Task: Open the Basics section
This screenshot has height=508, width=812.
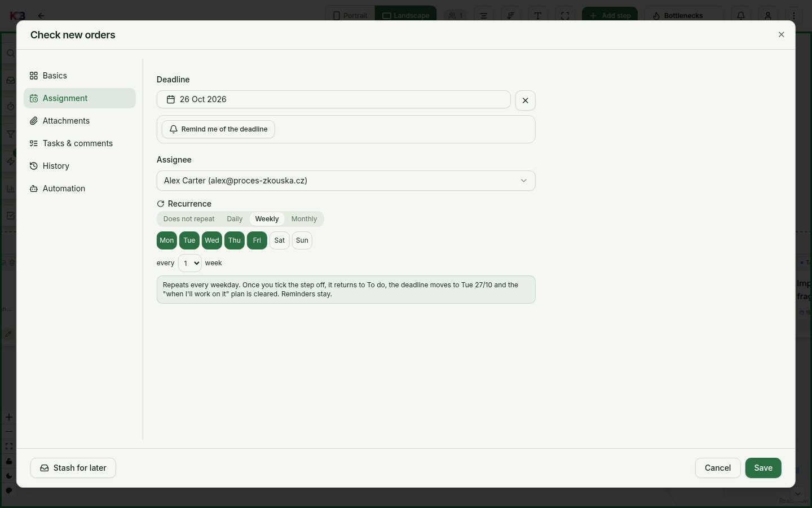Action: (x=80, y=76)
